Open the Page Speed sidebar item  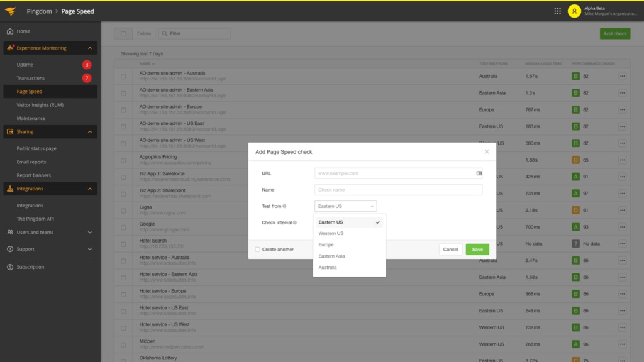pos(50,92)
